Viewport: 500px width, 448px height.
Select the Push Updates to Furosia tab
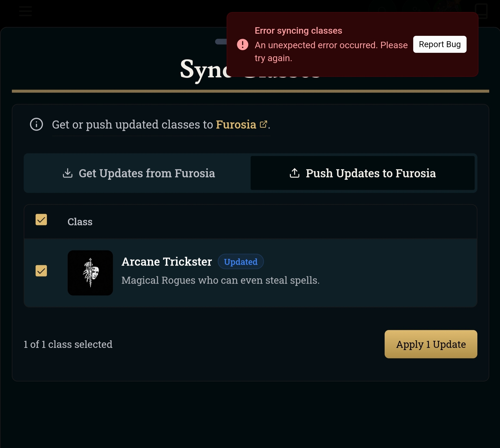coord(363,173)
